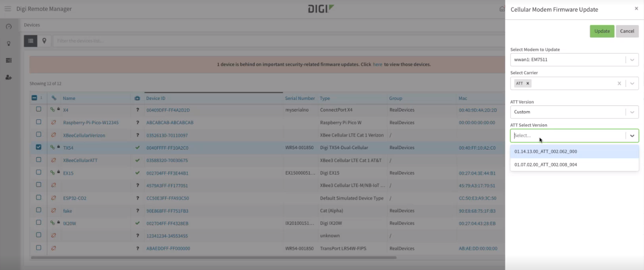Switch to map pin view button
This screenshot has height=270, width=644.
(44, 41)
